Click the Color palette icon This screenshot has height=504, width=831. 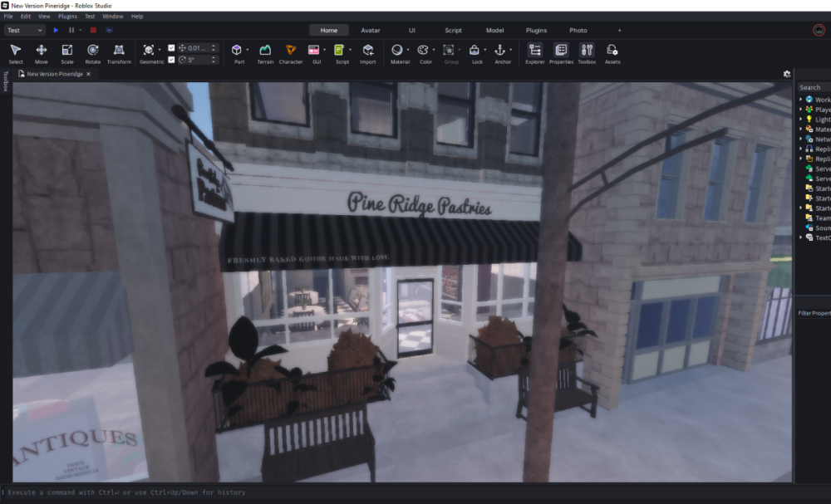[x=423, y=50]
